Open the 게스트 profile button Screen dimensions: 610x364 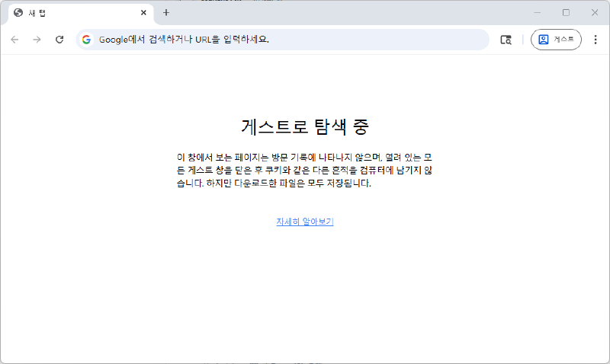tap(556, 40)
